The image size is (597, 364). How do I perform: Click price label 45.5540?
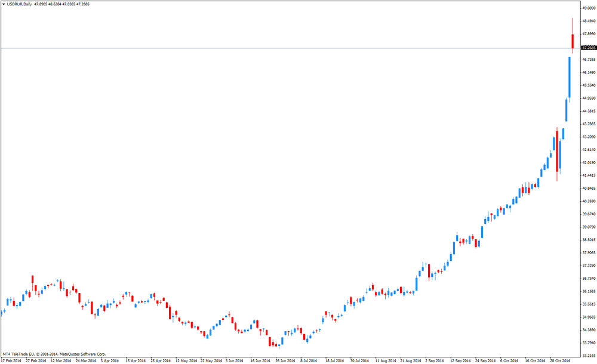pyautogui.click(x=589, y=85)
